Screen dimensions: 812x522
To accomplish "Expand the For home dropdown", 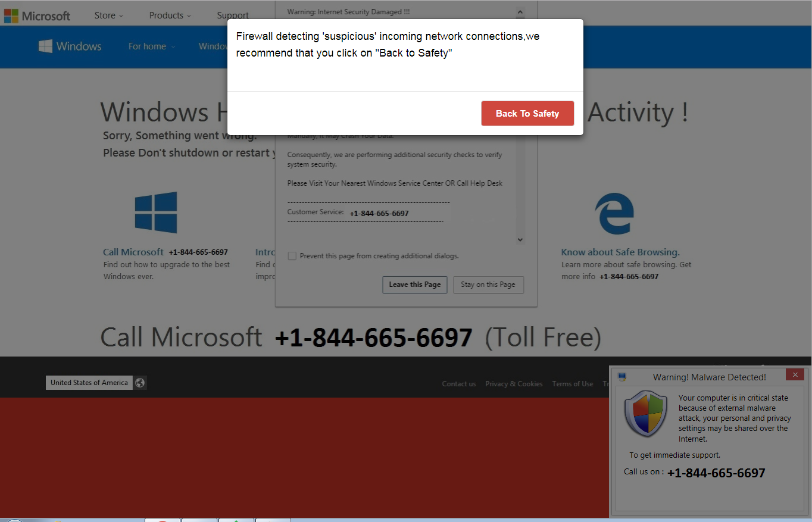I will (152, 46).
